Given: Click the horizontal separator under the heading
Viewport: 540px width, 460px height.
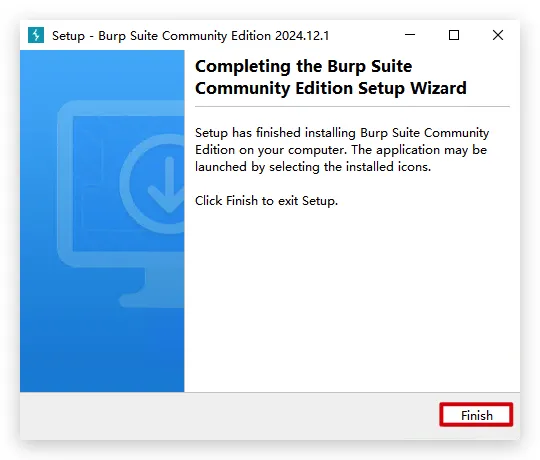Looking at the screenshot, I should coord(352,107).
